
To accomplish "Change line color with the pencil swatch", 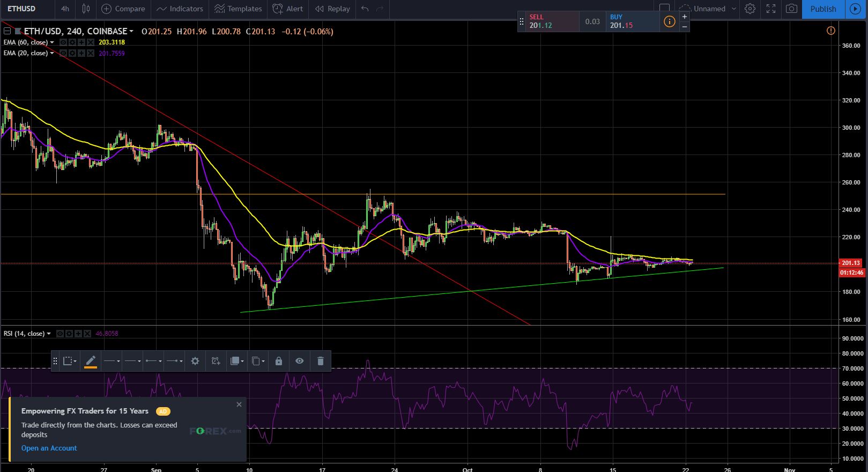I will pyautogui.click(x=91, y=361).
